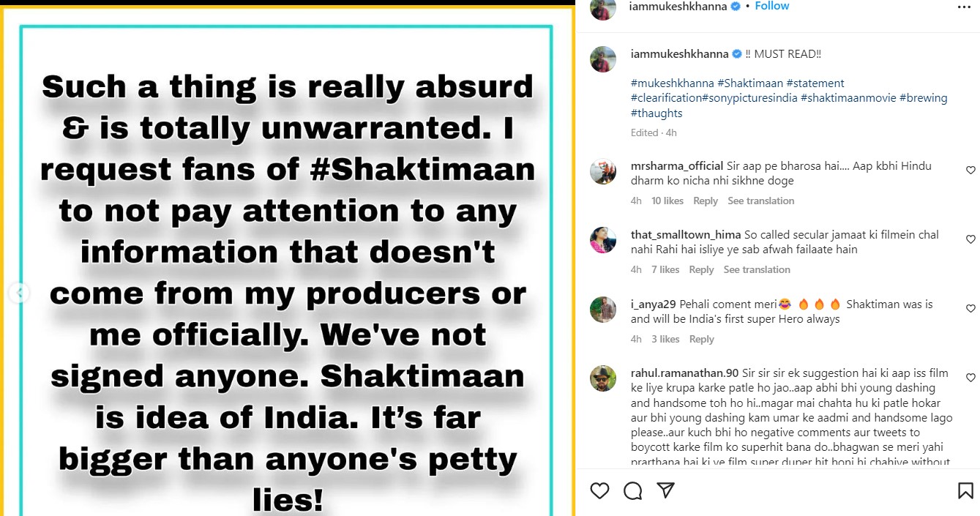Open comments with the speech bubble icon

tap(633, 490)
